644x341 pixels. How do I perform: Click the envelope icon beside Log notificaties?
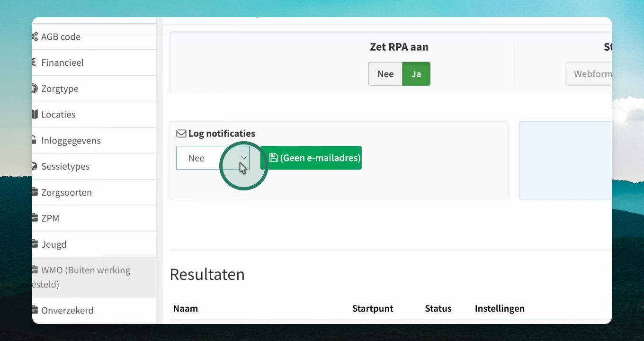point(181,134)
